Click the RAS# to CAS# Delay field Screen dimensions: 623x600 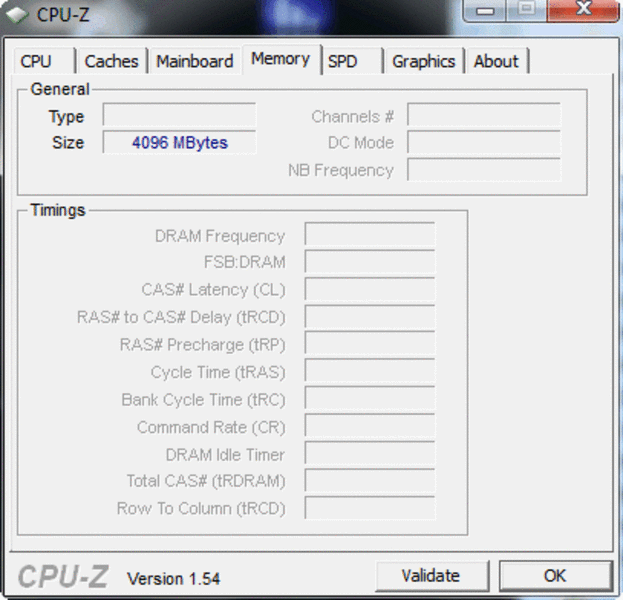pyautogui.click(x=370, y=317)
